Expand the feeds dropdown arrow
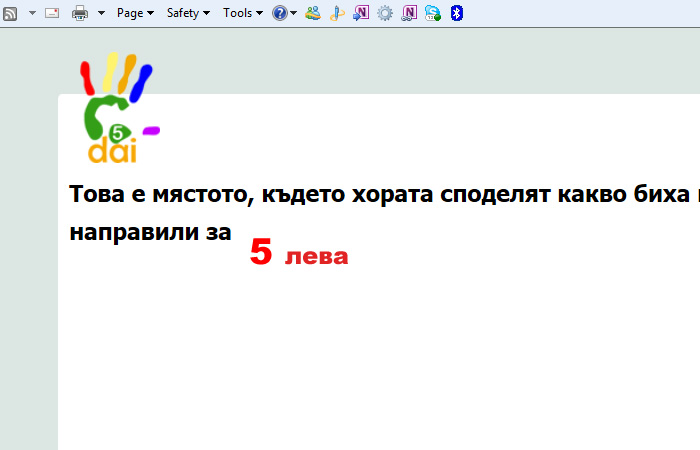The width and height of the screenshot is (700, 450). (32, 13)
